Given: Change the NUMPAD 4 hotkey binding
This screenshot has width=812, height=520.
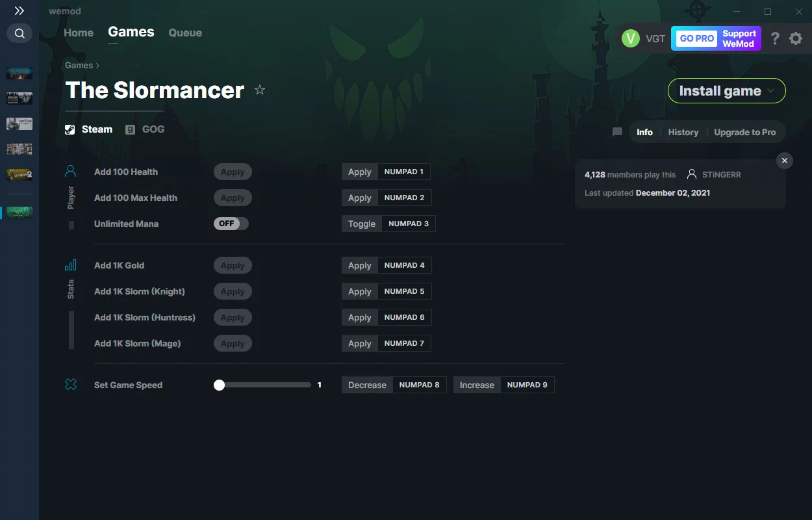Looking at the screenshot, I should pos(404,265).
